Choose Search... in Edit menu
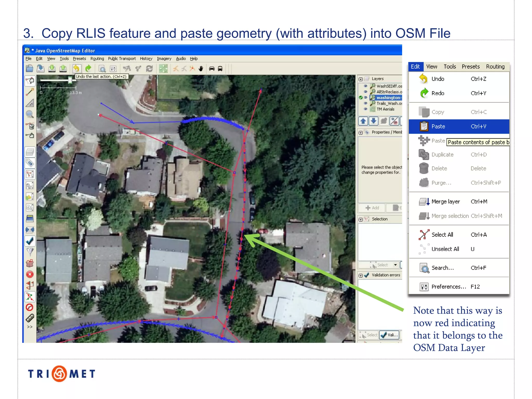 click(x=459, y=268)
